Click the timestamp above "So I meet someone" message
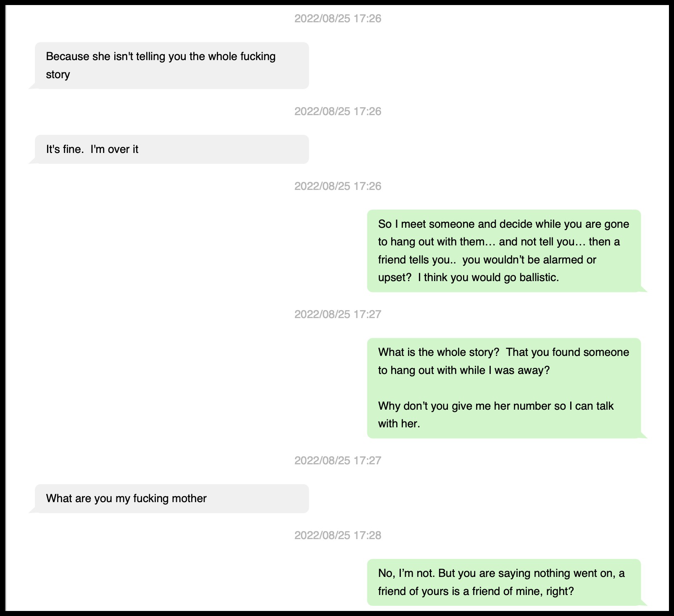 click(338, 186)
